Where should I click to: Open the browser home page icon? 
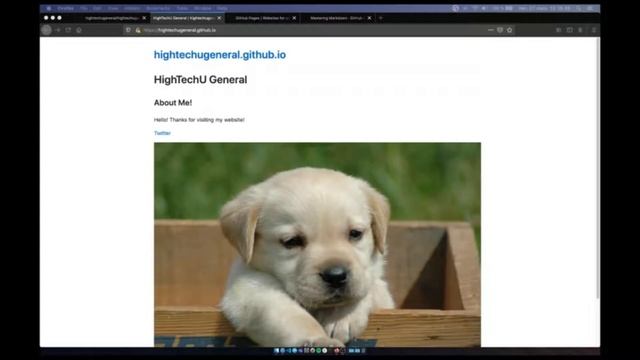pyautogui.click(x=79, y=30)
